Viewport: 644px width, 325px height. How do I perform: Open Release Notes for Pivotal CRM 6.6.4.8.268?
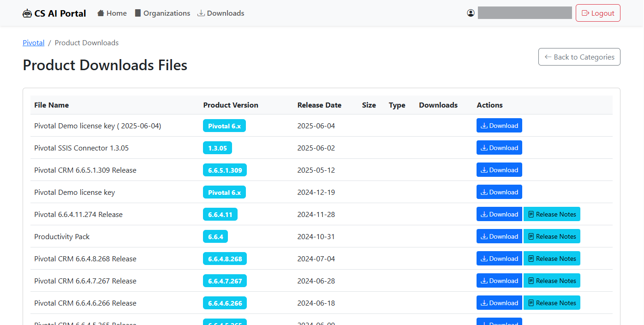[x=552, y=259]
